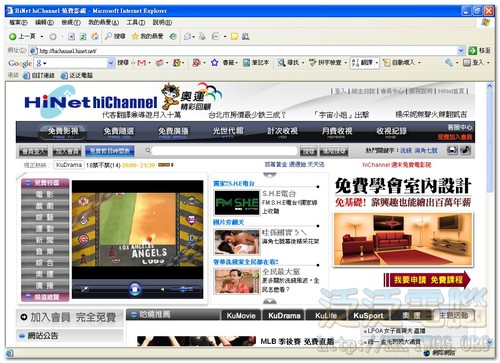Click Google toolbar AutoFill (自動填入) button

pyautogui.click(x=399, y=63)
